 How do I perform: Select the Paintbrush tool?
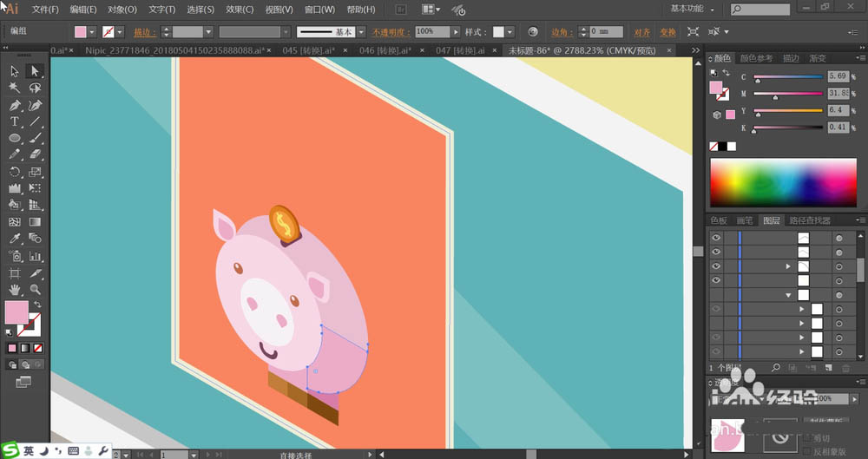(35, 138)
